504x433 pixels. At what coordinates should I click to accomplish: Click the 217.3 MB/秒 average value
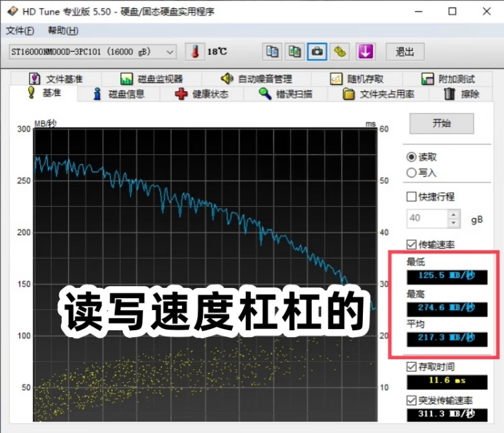(x=447, y=338)
